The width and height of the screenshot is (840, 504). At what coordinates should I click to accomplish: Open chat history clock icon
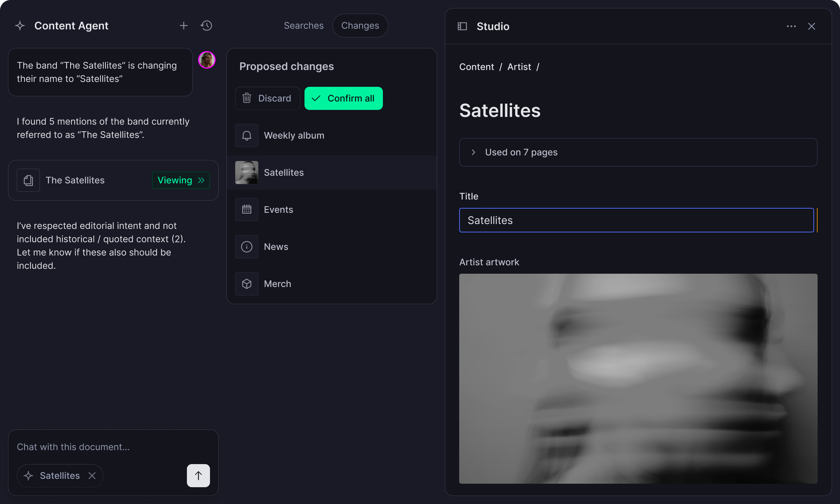(206, 26)
